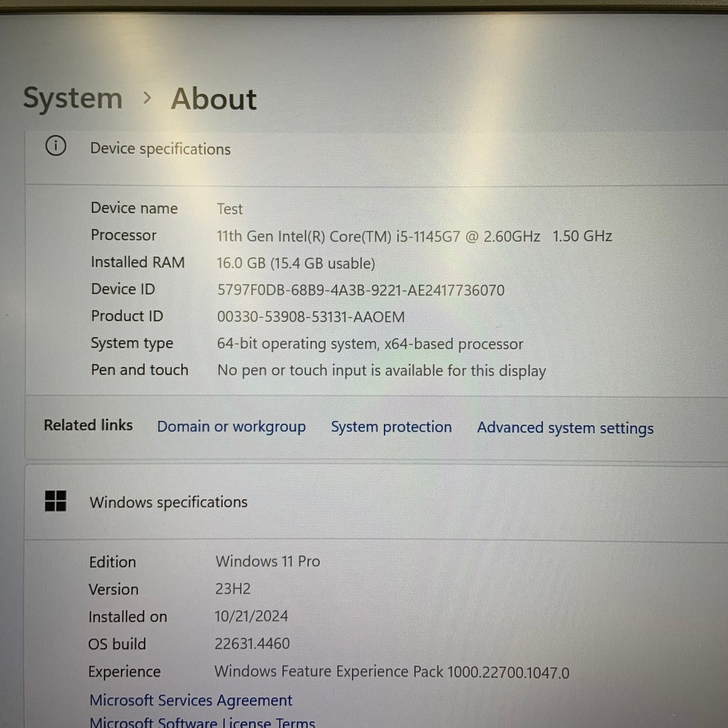
Task: Click the Processor label
Action: [x=123, y=235]
